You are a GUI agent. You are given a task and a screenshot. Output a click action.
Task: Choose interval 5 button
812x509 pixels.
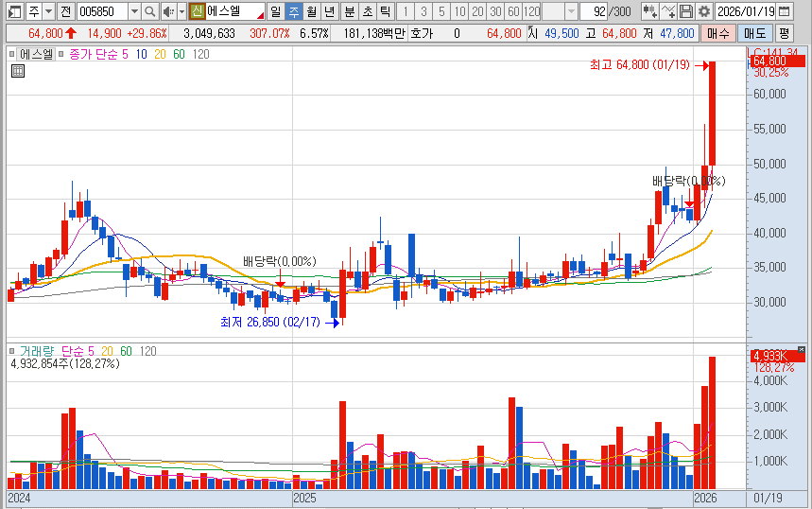click(x=441, y=11)
